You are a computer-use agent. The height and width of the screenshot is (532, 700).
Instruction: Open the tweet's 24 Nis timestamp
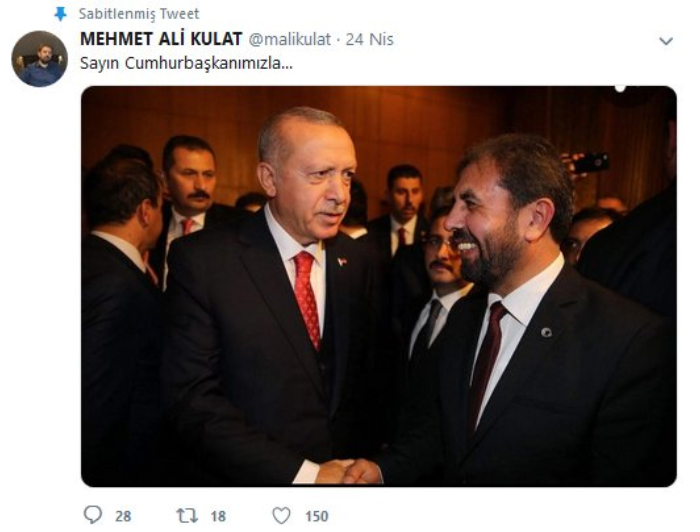(x=369, y=39)
